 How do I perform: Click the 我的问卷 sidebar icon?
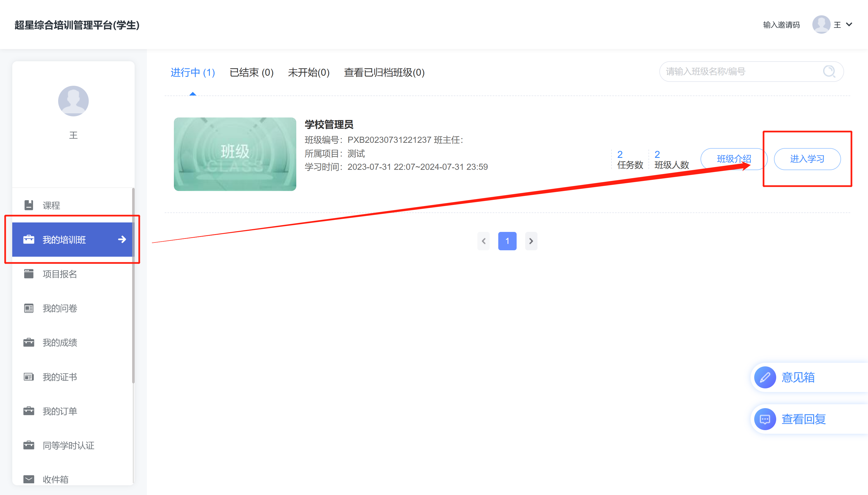tap(29, 308)
